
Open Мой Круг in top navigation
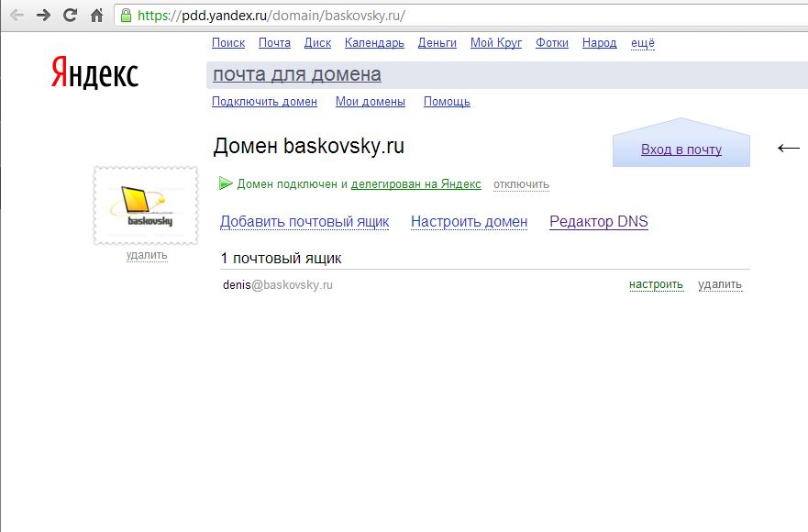pos(496,43)
